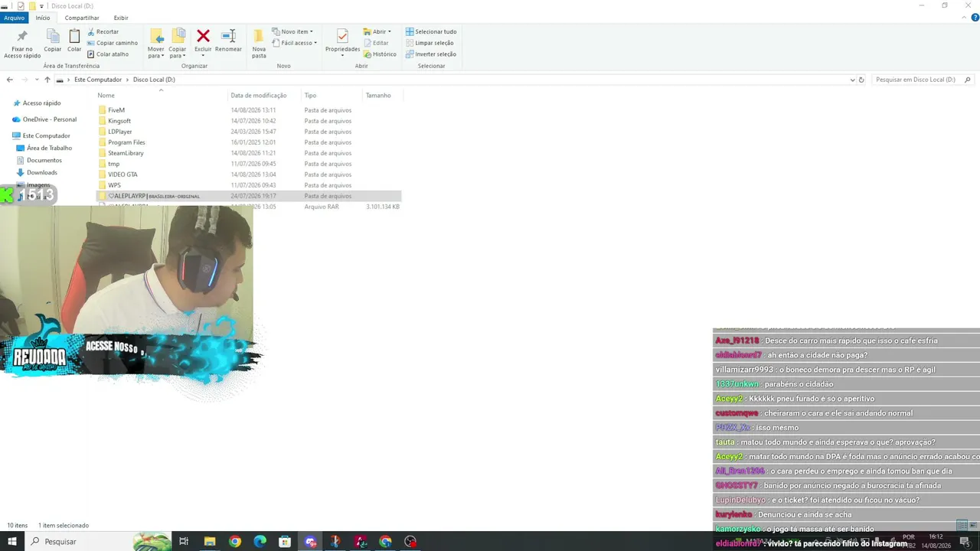Open the notification center icon

point(967,543)
